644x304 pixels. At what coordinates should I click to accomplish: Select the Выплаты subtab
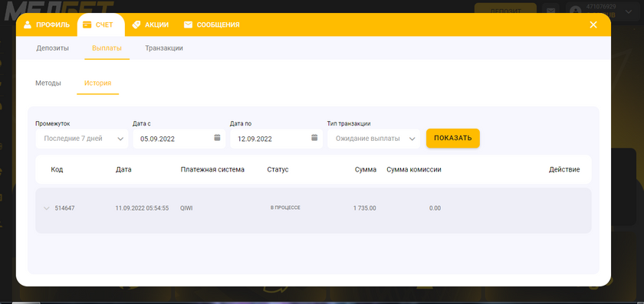coord(107,48)
